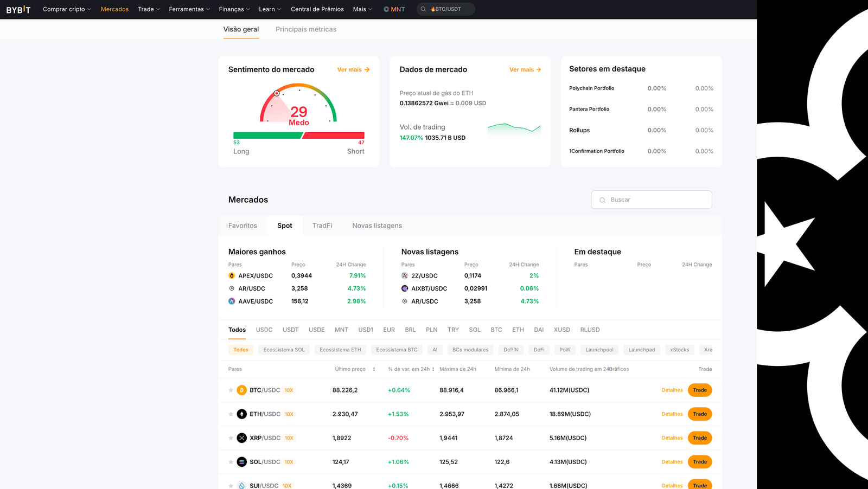Click the ETH coin icon in ETH/USDC row

click(242, 414)
